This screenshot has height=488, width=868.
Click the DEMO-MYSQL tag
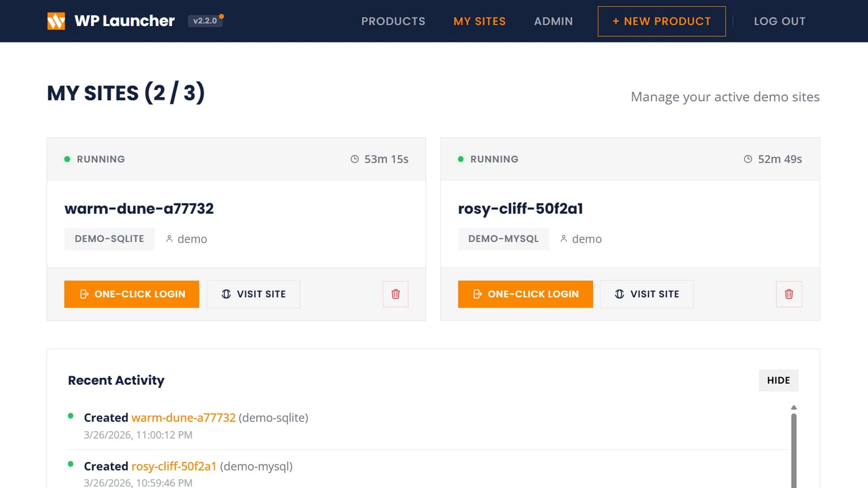pyautogui.click(x=504, y=239)
